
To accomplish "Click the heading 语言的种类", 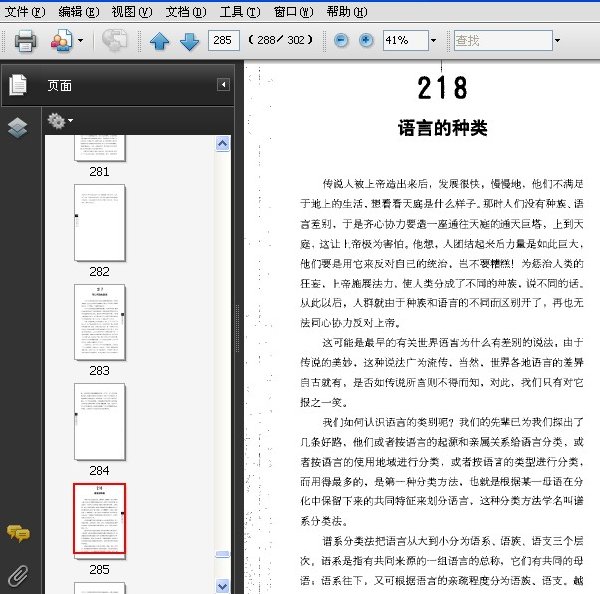I will (x=443, y=128).
